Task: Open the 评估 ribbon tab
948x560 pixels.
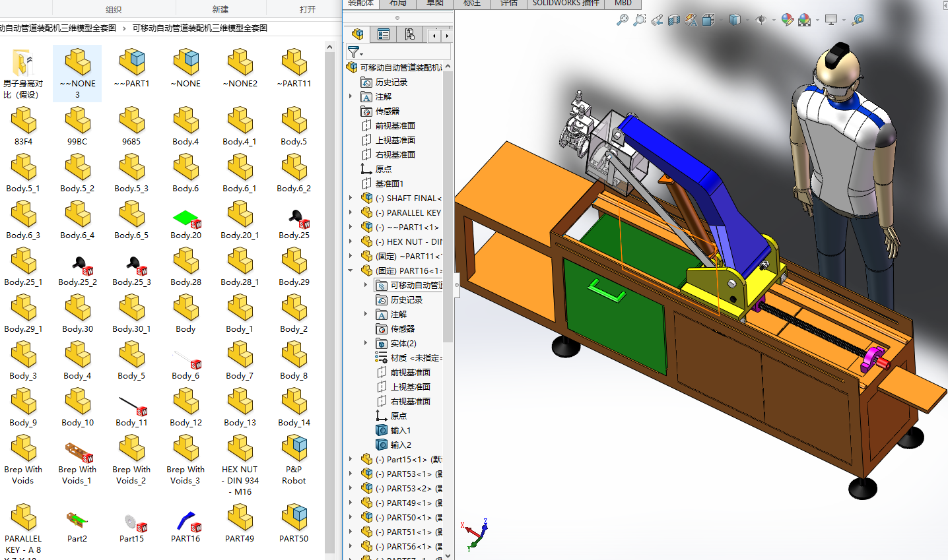Action: pos(509,3)
